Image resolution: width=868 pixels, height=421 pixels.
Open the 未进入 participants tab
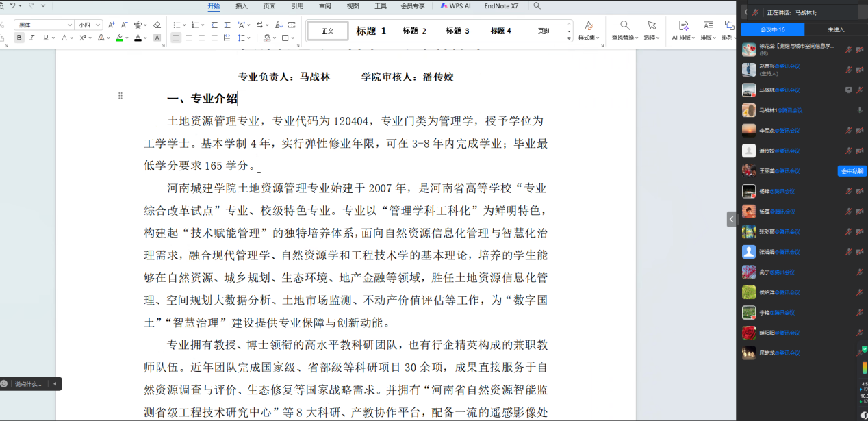point(836,29)
